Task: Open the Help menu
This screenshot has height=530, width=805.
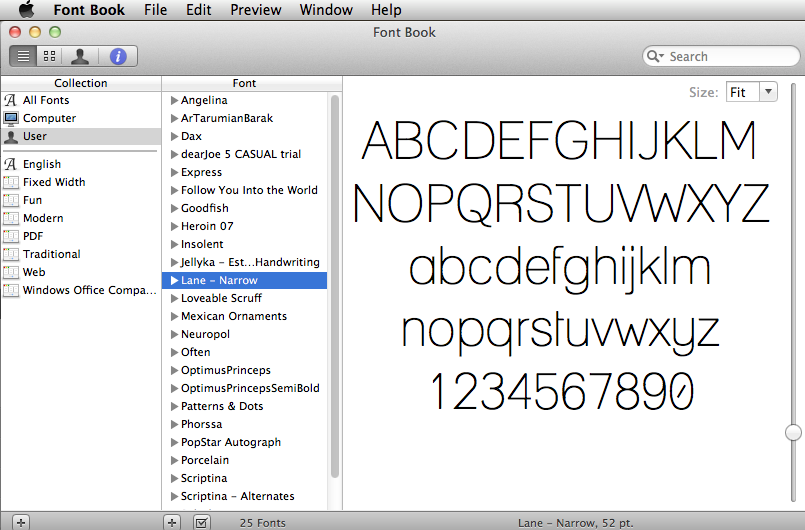Action: pos(386,10)
